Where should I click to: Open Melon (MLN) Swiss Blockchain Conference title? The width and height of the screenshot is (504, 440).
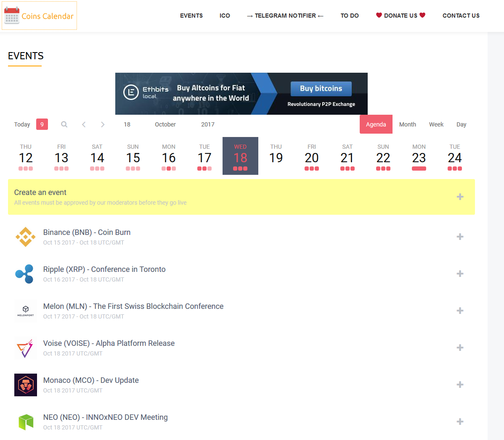click(133, 306)
